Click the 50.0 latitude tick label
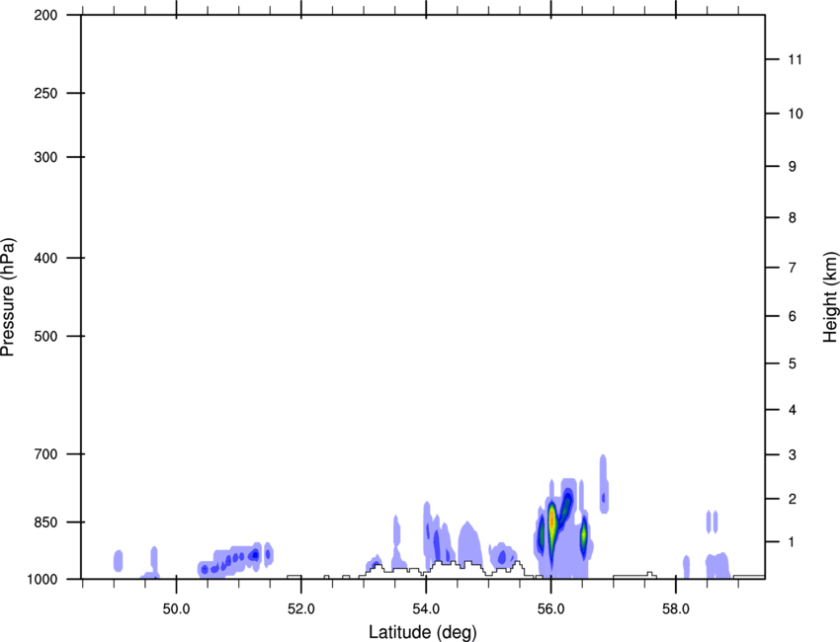Viewport: 840px width, 642px height. click(176, 609)
